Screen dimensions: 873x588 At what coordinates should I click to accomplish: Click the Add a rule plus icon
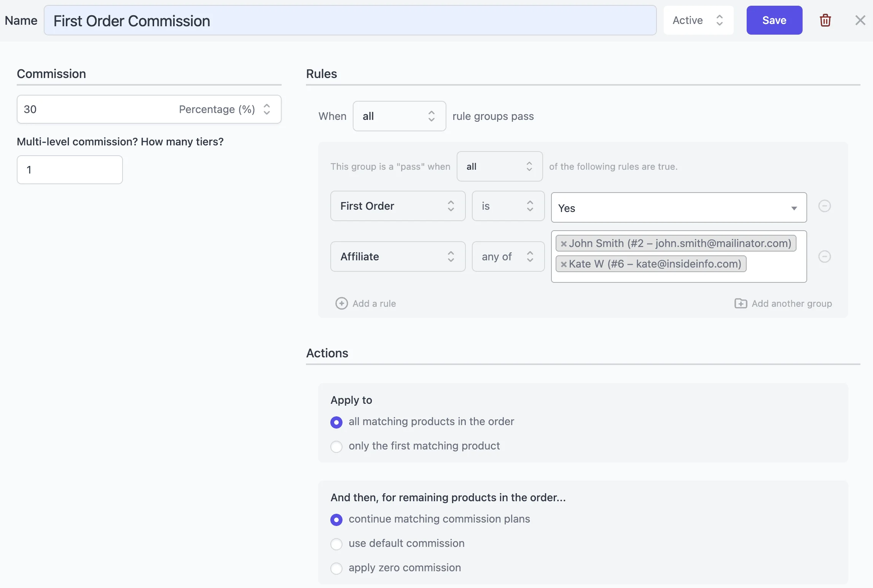point(341,303)
